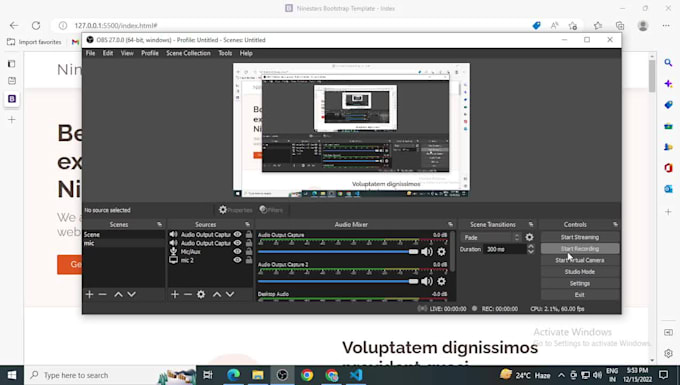680x385 pixels.
Task: Add a new source with plus icon
Action: [175, 294]
